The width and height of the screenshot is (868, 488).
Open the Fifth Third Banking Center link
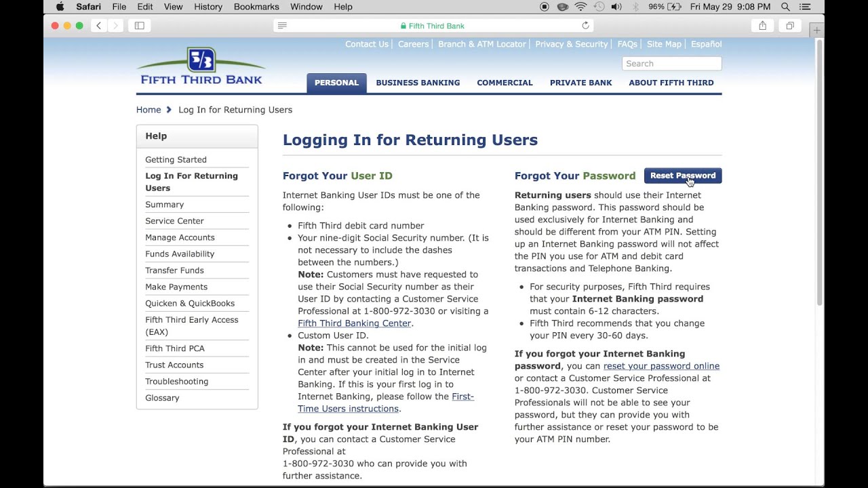[x=355, y=323]
